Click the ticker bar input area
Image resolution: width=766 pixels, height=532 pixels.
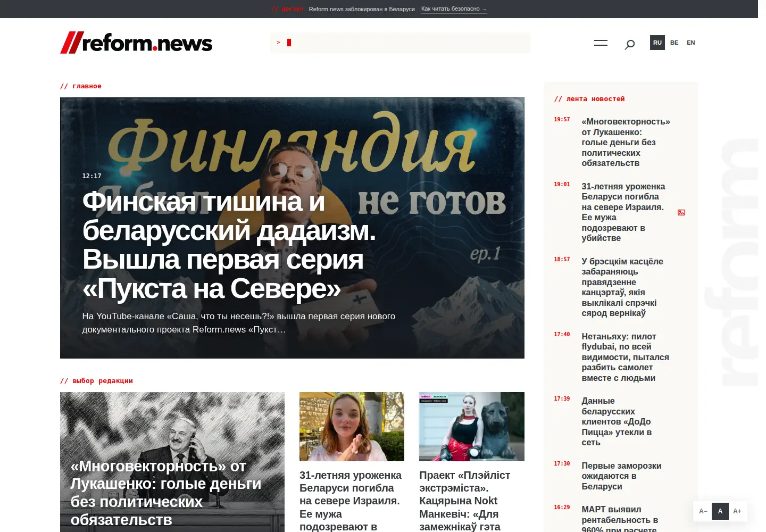[x=400, y=43]
